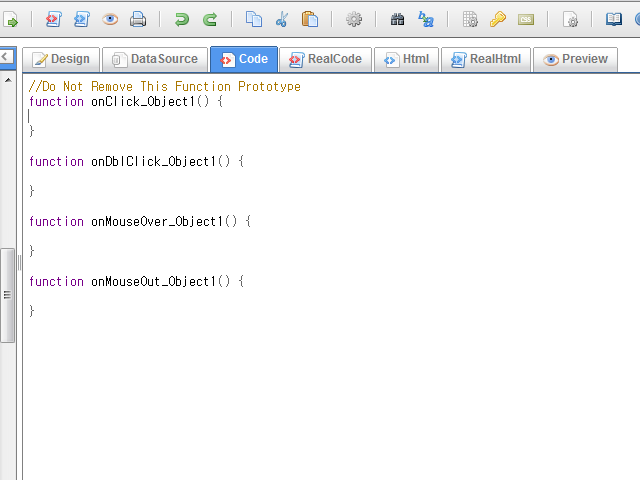Open the help book icon
The image size is (640, 480).
tap(613, 19)
